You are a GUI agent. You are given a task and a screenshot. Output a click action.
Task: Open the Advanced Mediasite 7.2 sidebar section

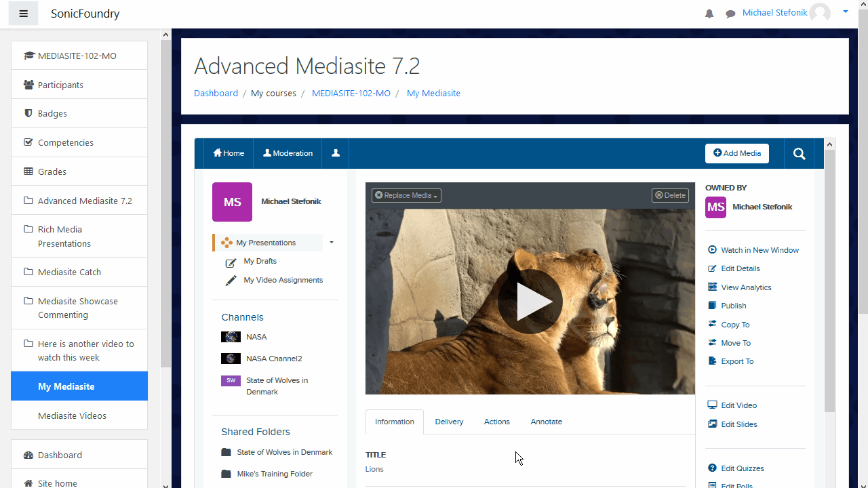point(79,201)
